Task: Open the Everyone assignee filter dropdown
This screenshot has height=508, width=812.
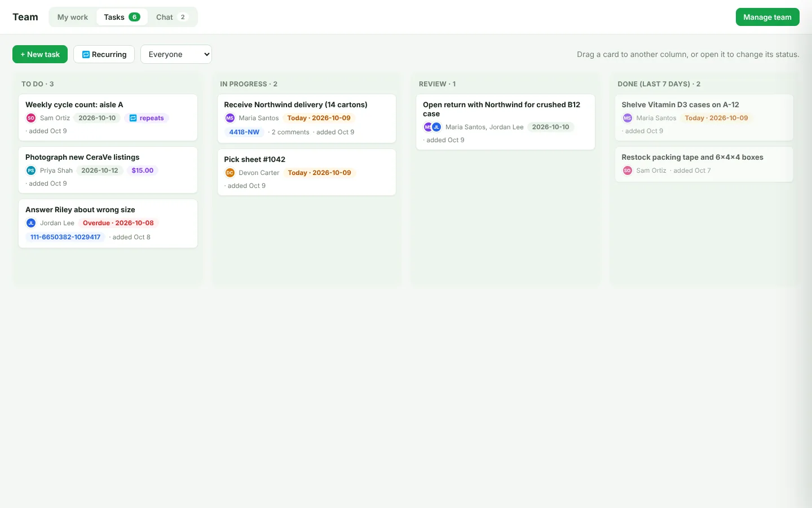Action: tap(176, 54)
